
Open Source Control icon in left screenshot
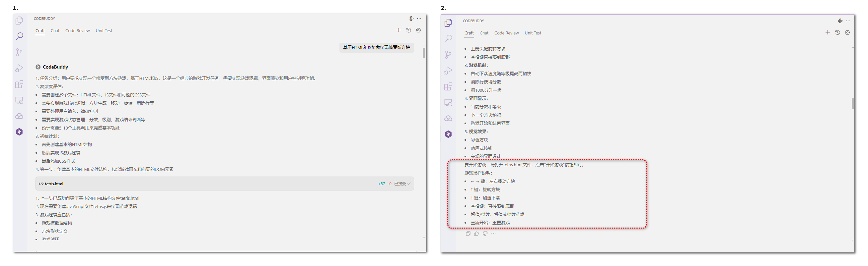19,52
